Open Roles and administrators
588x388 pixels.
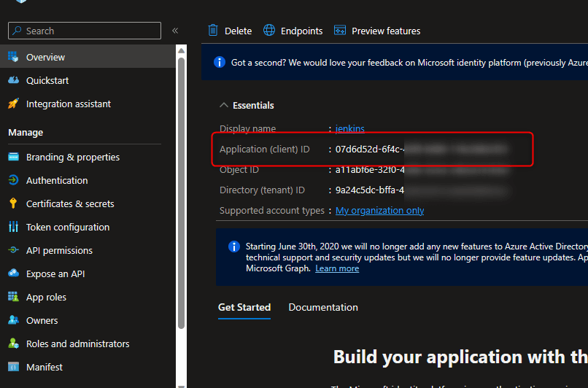pyautogui.click(x=77, y=344)
